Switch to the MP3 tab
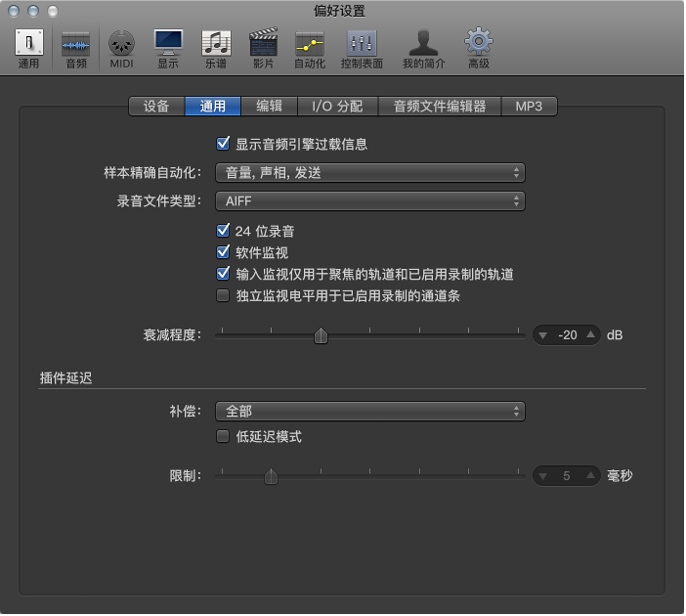686x616 pixels. 529,107
